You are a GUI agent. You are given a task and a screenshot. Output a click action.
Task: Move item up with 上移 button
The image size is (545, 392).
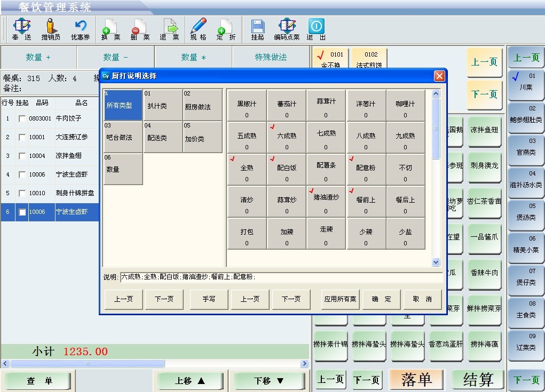[190, 381]
